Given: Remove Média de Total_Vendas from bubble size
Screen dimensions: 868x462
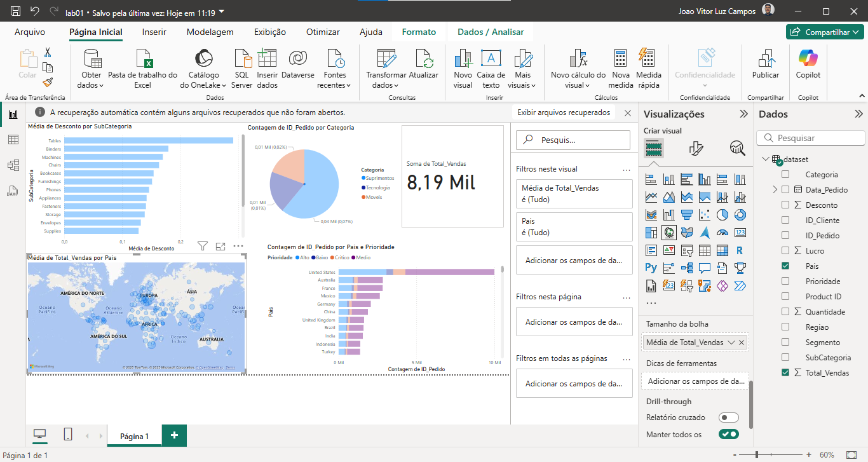Looking at the screenshot, I should (x=742, y=342).
